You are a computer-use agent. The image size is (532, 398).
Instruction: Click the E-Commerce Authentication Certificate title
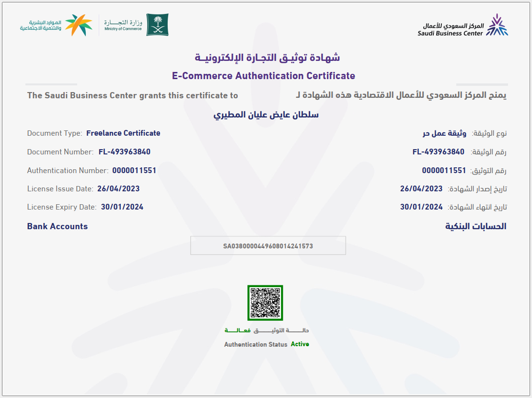[x=263, y=76]
